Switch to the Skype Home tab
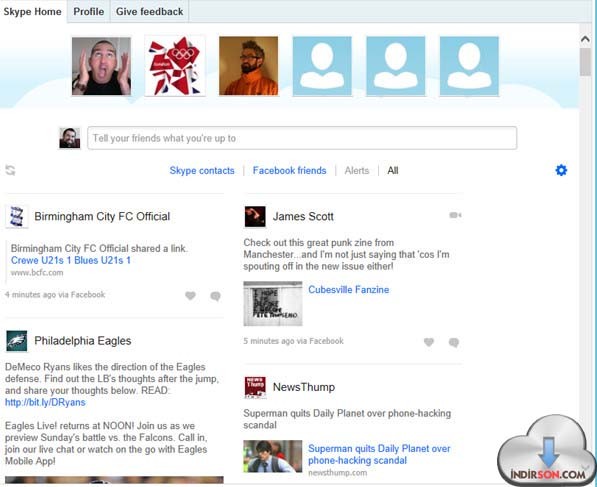The width and height of the screenshot is (597, 487). pos(32,11)
